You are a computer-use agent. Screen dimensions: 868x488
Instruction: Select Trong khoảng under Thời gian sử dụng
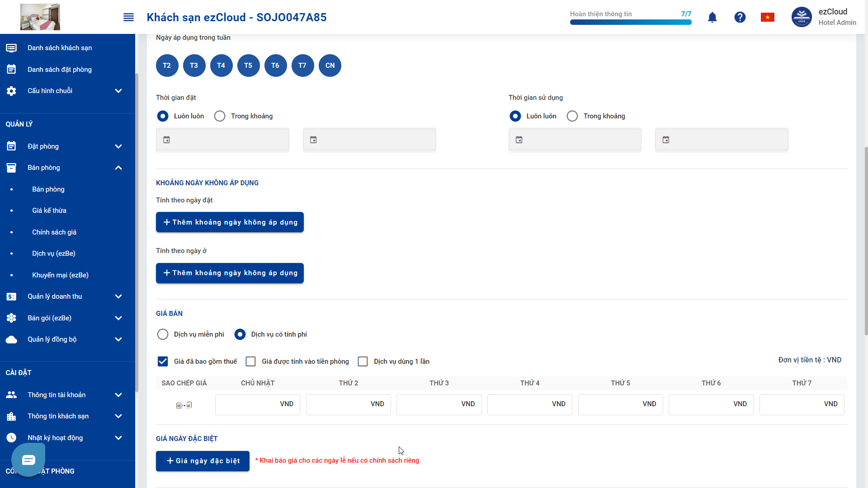(x=572, y=116)
